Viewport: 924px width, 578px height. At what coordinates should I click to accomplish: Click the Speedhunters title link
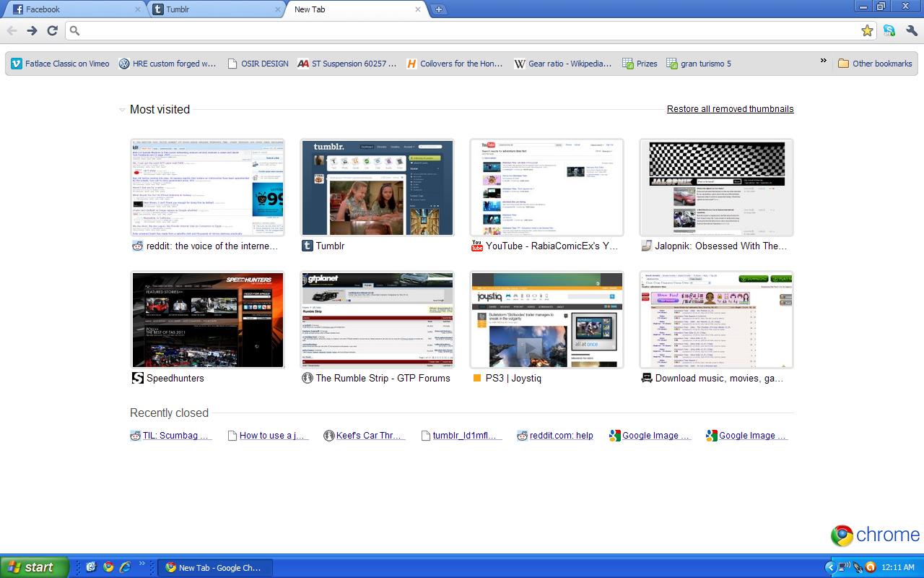[175, 378]
